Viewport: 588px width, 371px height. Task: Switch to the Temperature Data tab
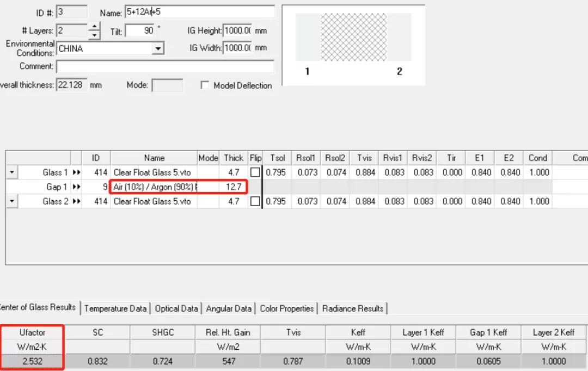pos(115,308)
